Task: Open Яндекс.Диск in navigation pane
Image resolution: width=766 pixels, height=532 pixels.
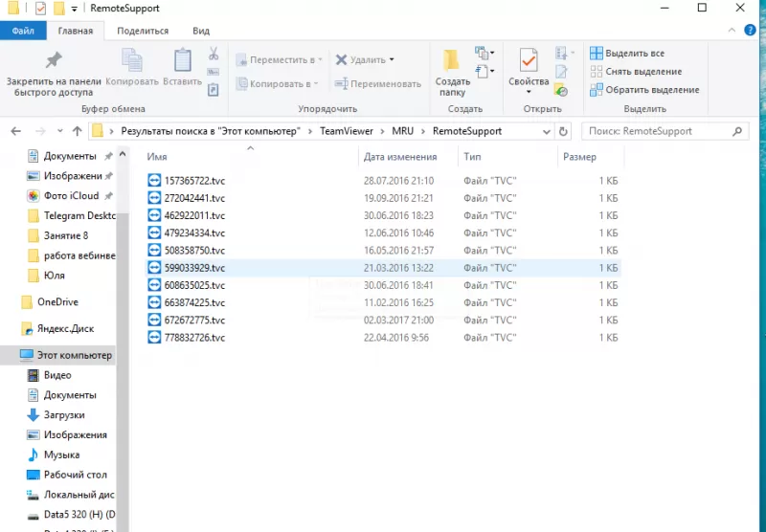Action: click(57, 328)
